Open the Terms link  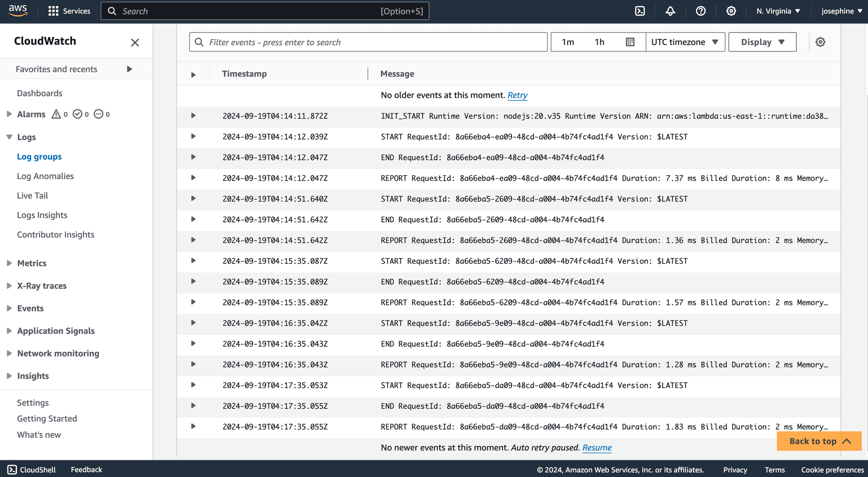(775, 470)
